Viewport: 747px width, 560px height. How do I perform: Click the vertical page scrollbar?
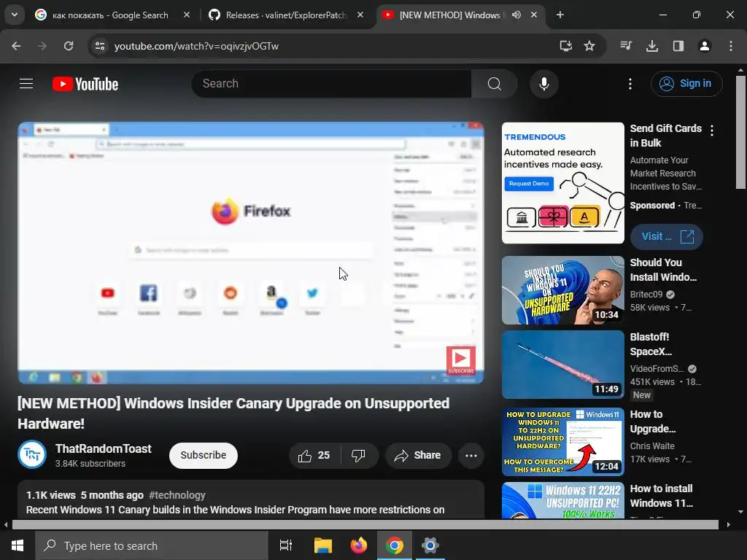(x=740, y=133)
